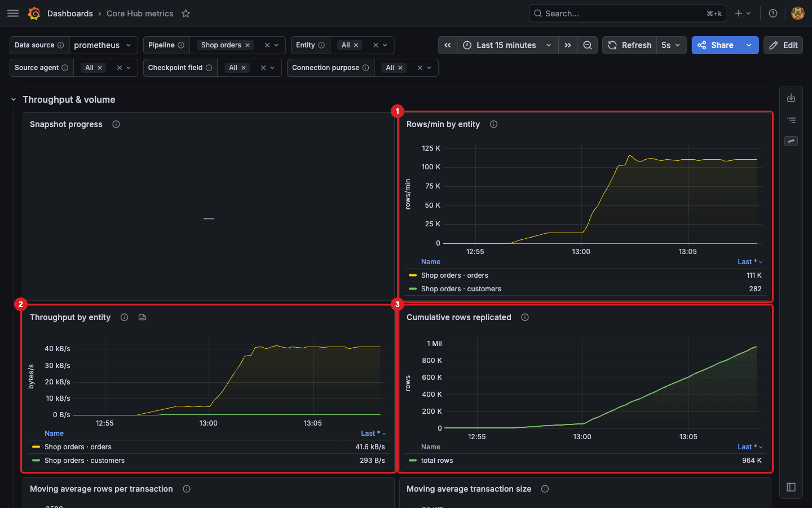Toggle Shop orders · customers series in Rows/min legend
The height and width of the screenshot is (508, 812).
coord(461,289)
